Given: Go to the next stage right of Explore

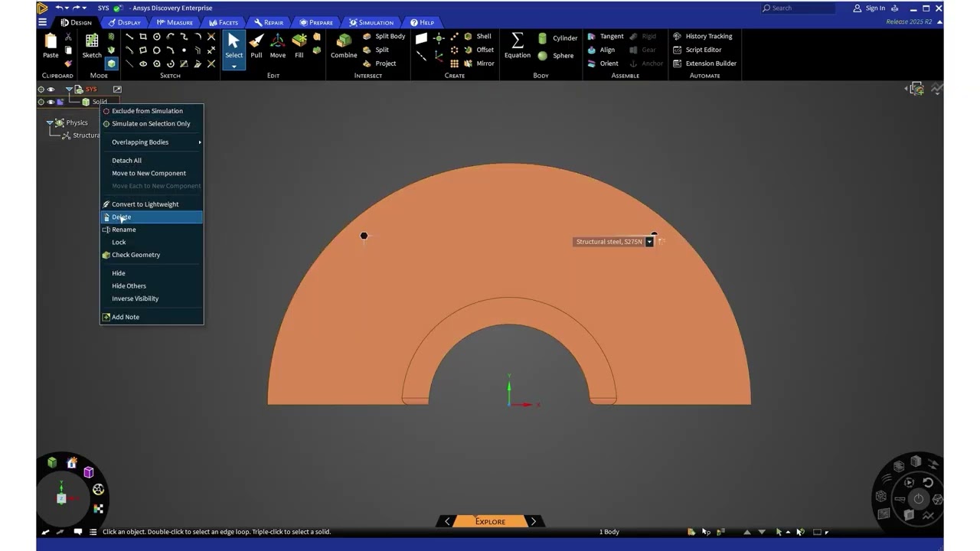Looking at the screenshot, I should [x=533, y=521].
